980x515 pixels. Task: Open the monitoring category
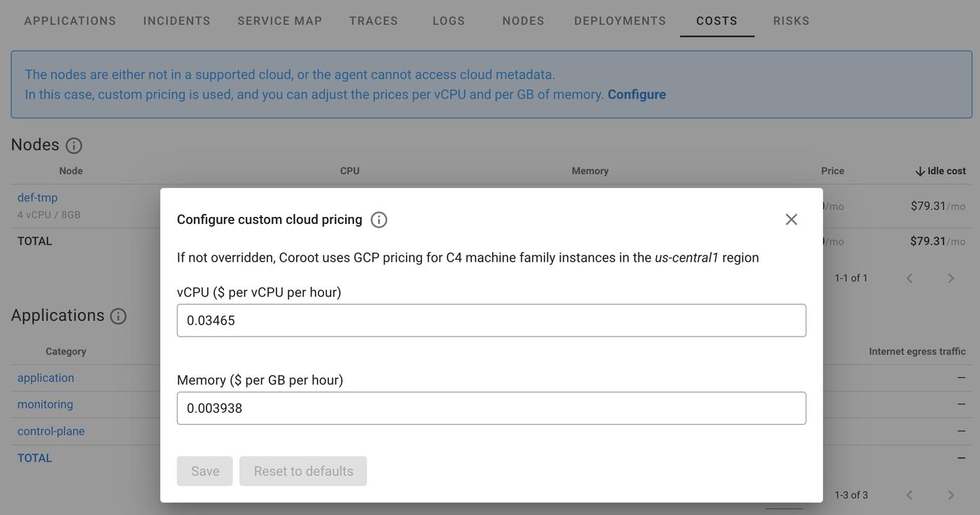click(x=45, y=404)
